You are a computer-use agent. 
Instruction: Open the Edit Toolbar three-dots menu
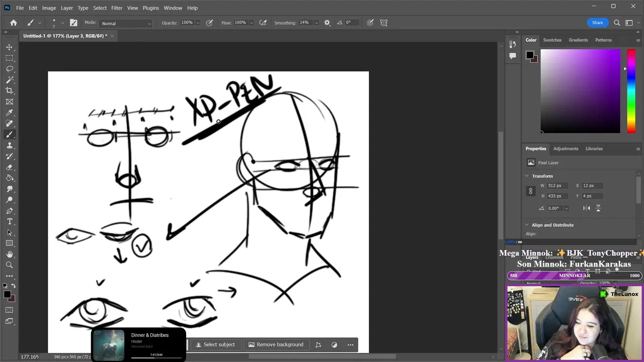(10, 276)
